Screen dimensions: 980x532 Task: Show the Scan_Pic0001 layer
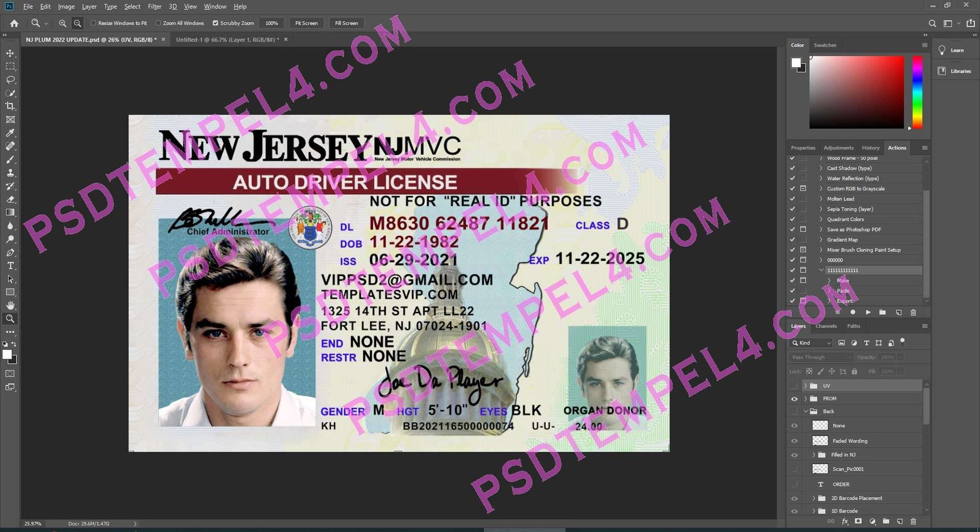[x=794, y=469]
